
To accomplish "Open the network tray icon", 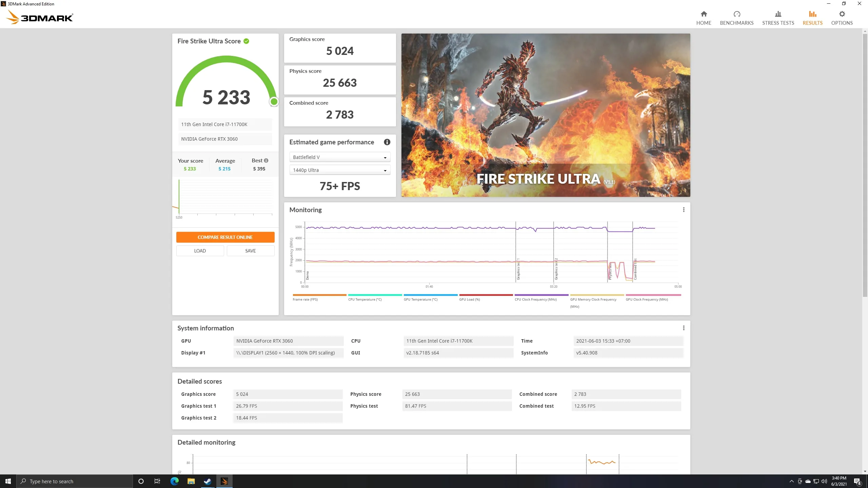I will pos(816,481).
